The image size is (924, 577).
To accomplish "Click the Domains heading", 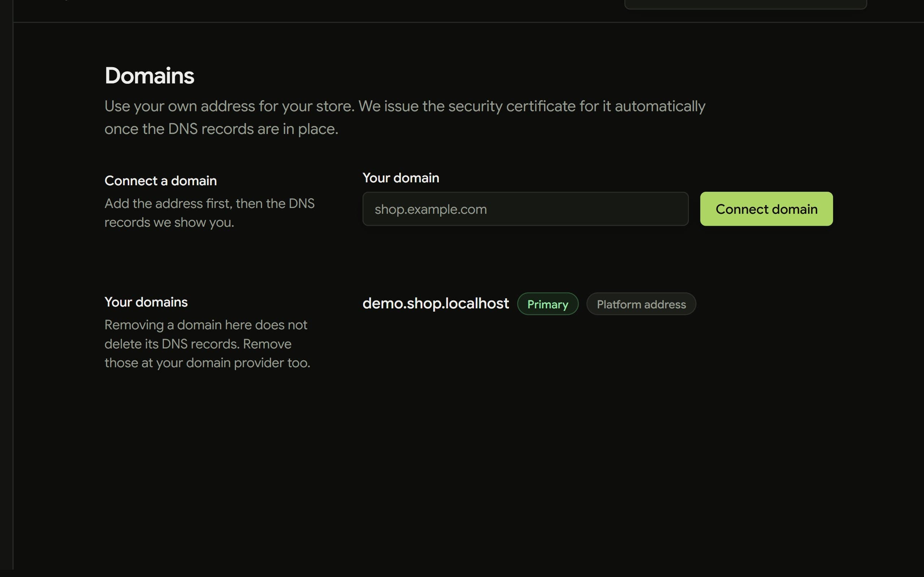I will coord(149,75).
